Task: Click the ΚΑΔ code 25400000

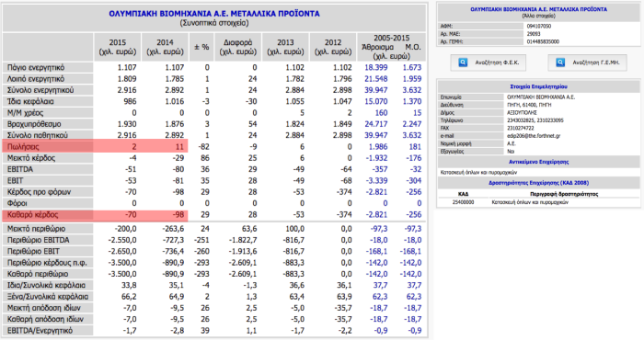Action: tap(464, 202)
